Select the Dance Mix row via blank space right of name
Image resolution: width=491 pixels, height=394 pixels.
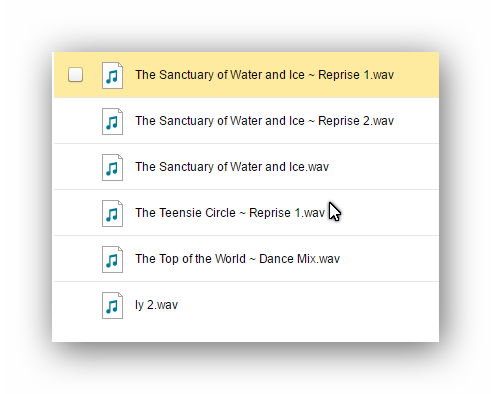390,259
